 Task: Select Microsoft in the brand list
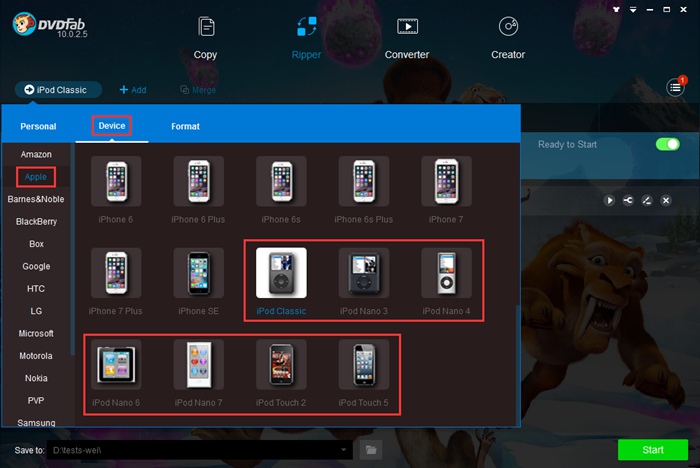pos(36,333)
